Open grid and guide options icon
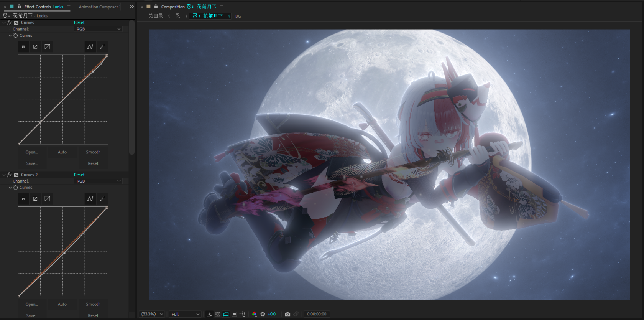Screen dimensions: 644x320 pos(243,314)
